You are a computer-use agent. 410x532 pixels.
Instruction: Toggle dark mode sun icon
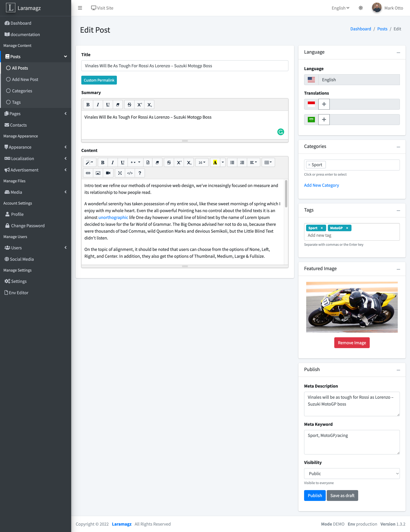pyautogui.click(x=361, y=8)
